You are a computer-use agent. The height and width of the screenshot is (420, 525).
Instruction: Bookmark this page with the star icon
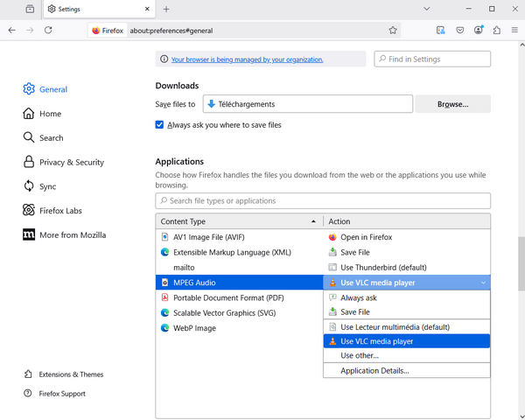393,30
